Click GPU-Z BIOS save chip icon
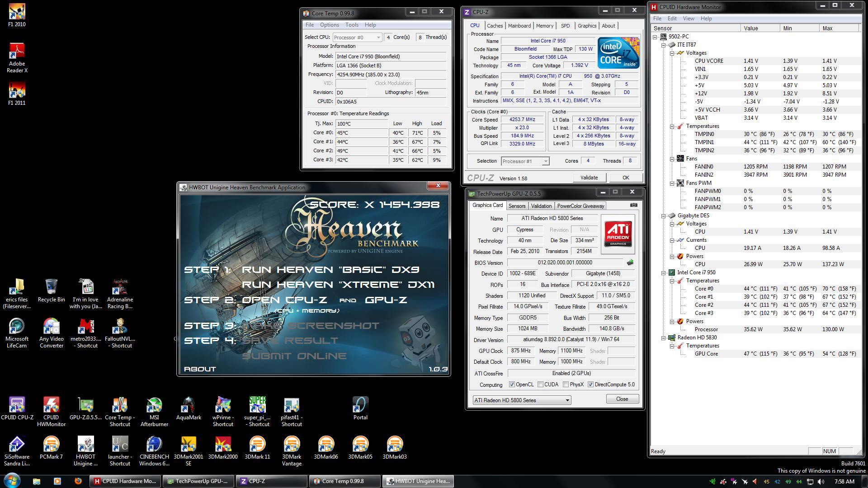The image size is (868, 488). pos(630,263)
